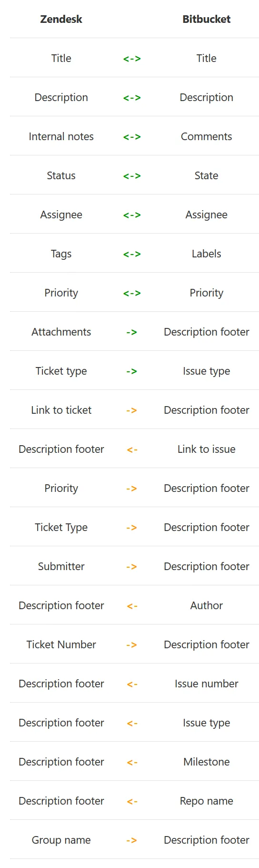The width and height of the screenshot is (259, 868).
Task: Select the Repo name cell
Action: coord(207,801)
